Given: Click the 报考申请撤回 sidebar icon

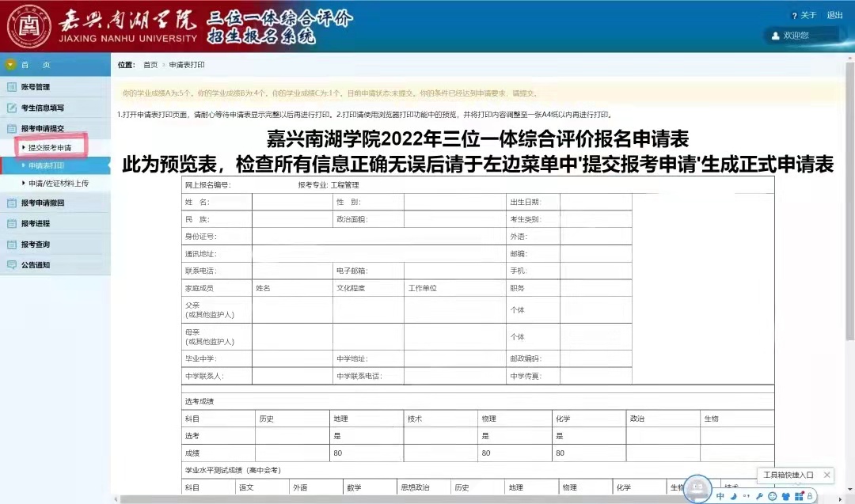Looking at the screenshot, I should [x=11, y=203].
